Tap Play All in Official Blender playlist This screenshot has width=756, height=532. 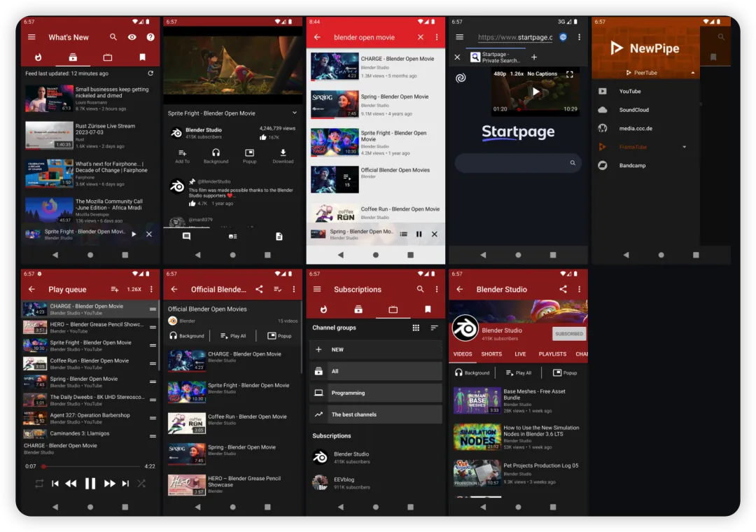[x=233, y=336]
